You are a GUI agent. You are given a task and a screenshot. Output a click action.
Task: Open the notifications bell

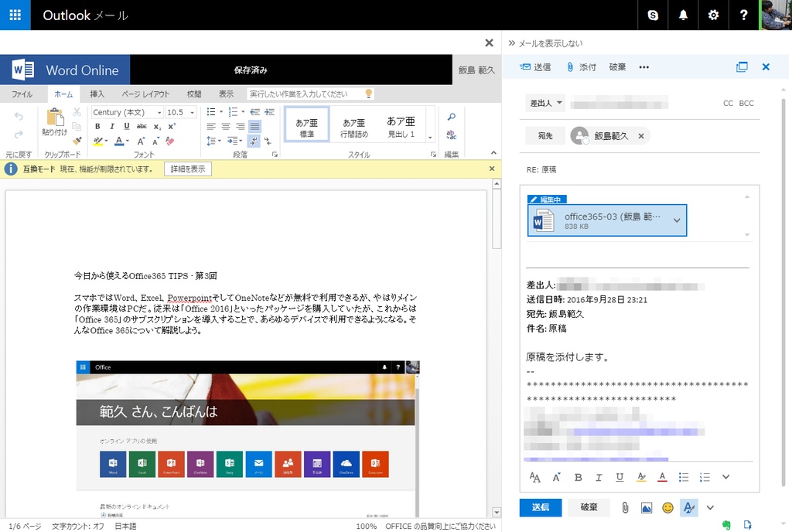pos(683,15)
